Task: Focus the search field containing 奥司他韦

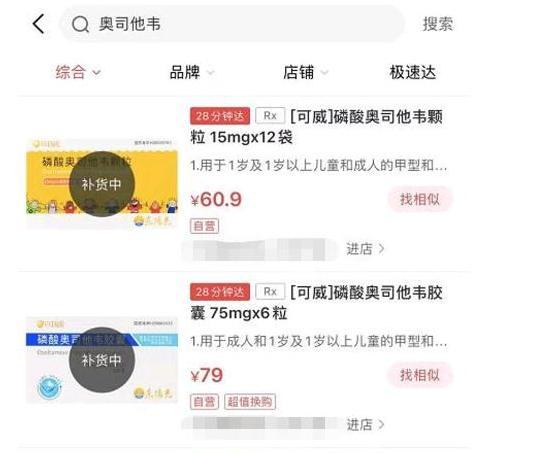Action: coord(232,24)
